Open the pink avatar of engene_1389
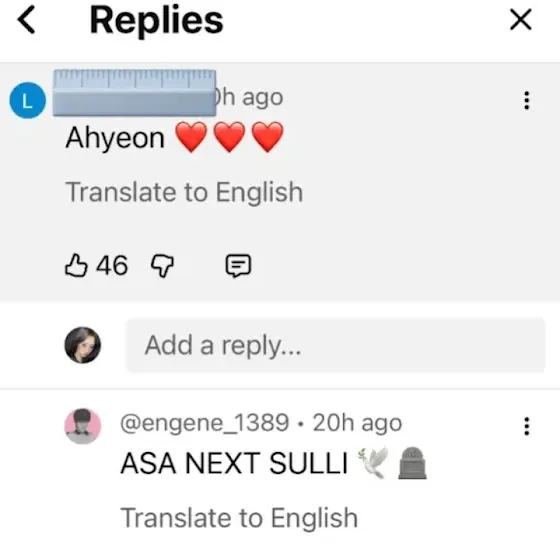This screenshot has height=560, width=560. coord(82,426)
